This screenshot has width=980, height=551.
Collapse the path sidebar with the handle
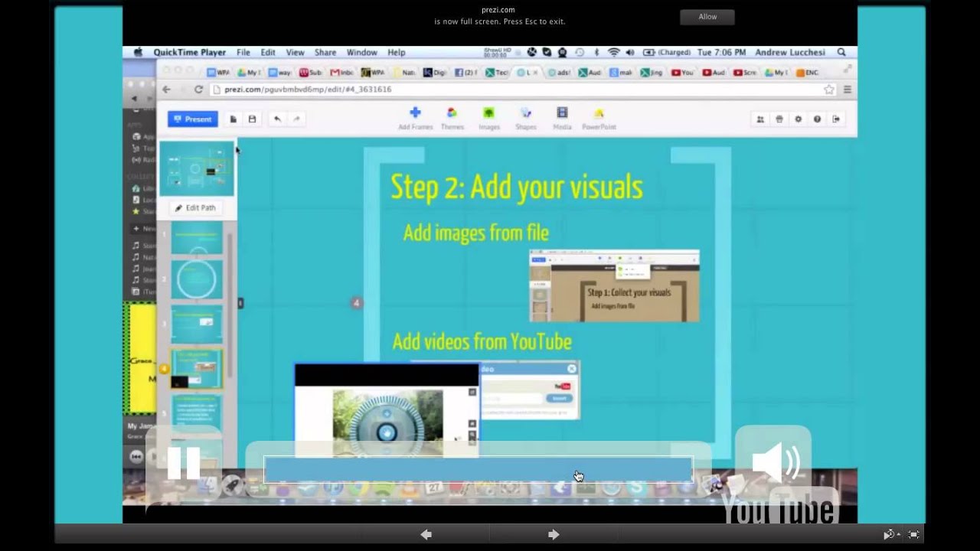(240, 303)
